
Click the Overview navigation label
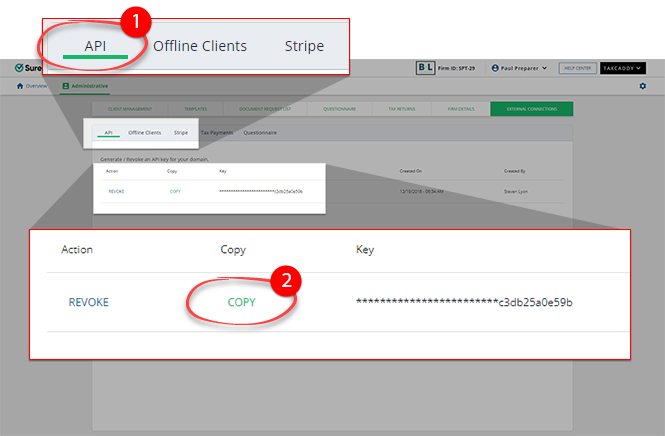[x=36, y=86]
